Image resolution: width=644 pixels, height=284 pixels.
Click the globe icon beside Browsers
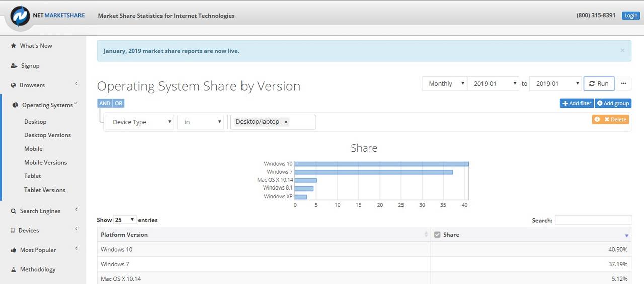(x=14, y=85)
